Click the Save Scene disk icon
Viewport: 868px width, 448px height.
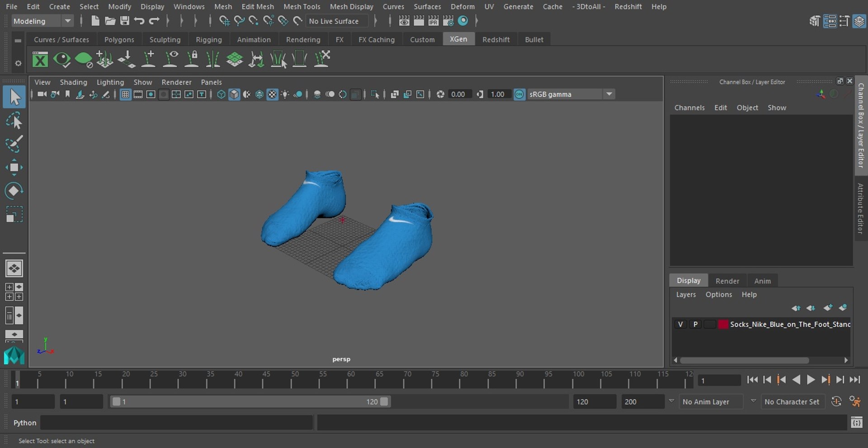(124, 21)
